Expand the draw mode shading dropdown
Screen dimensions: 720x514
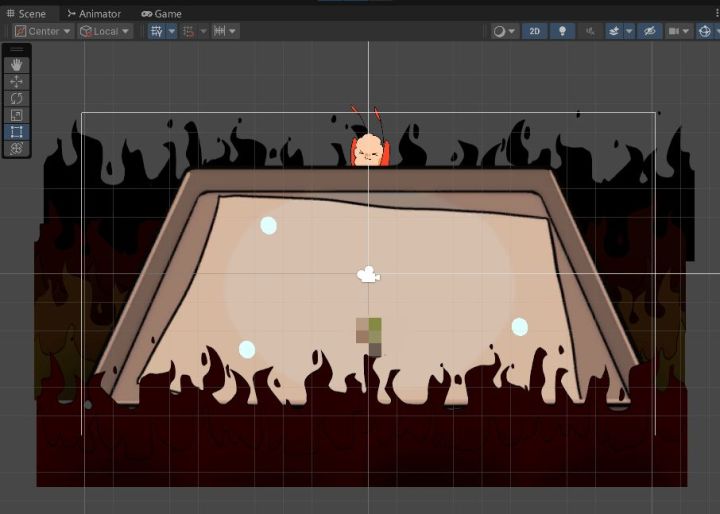pos(505,31)
